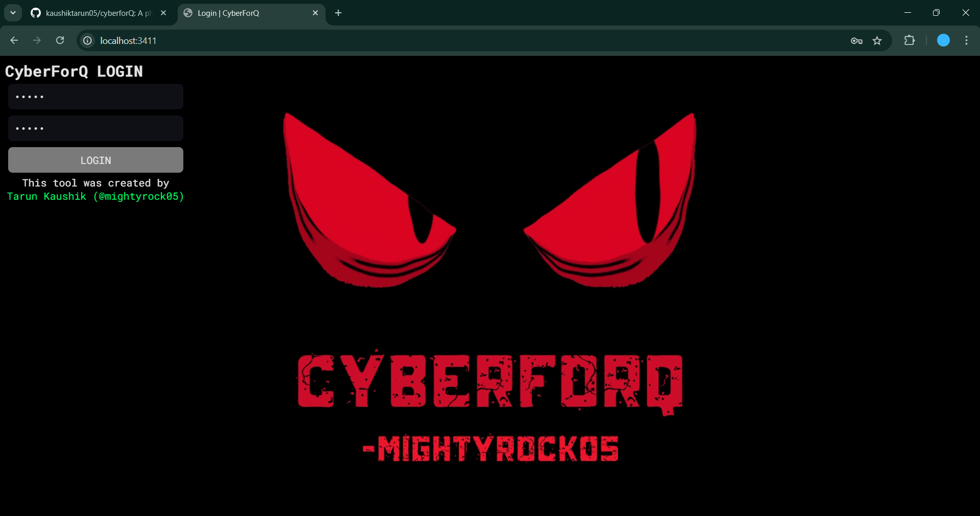This screenshot has height=516, width=980.
Task: Select the Login | CyberForQ tab
Action: pyautogui.click(x=251, y=13)
